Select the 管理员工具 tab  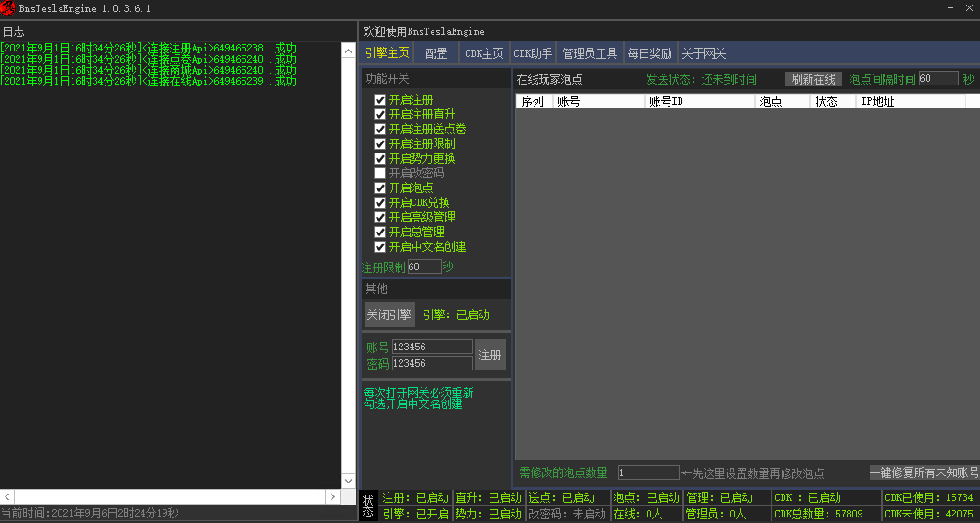tap(590, 53)
